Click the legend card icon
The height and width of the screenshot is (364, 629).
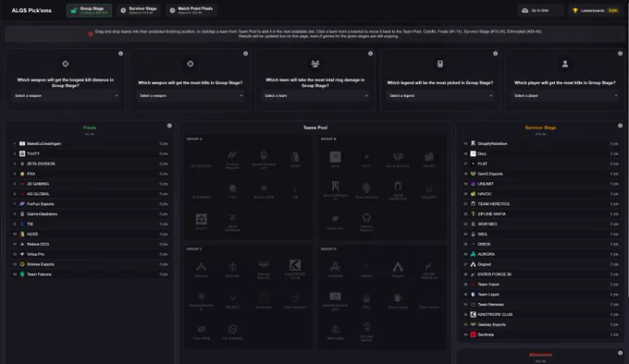[x=440, y=64]
